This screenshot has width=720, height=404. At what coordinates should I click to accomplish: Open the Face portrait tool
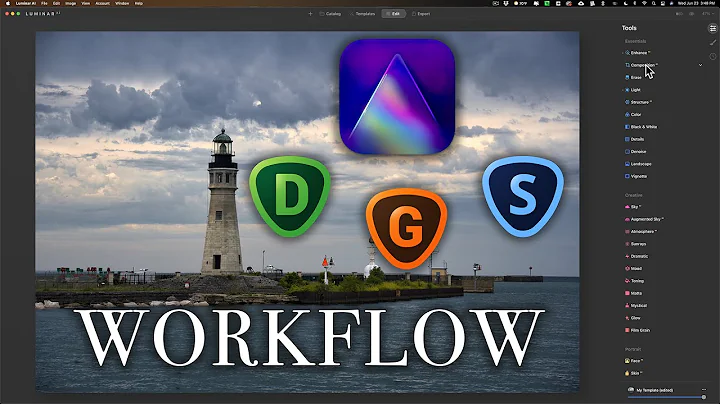634,361
